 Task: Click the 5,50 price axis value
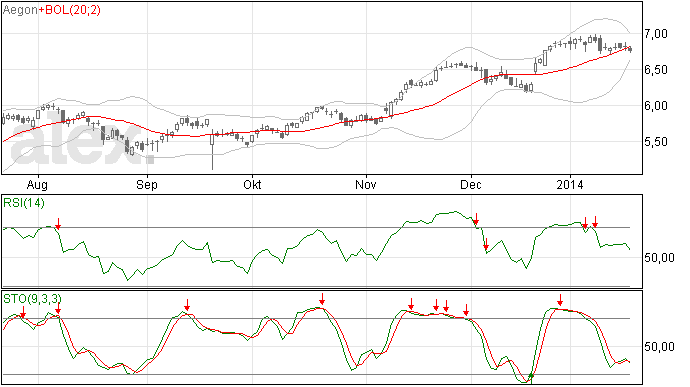pos(656,142)
